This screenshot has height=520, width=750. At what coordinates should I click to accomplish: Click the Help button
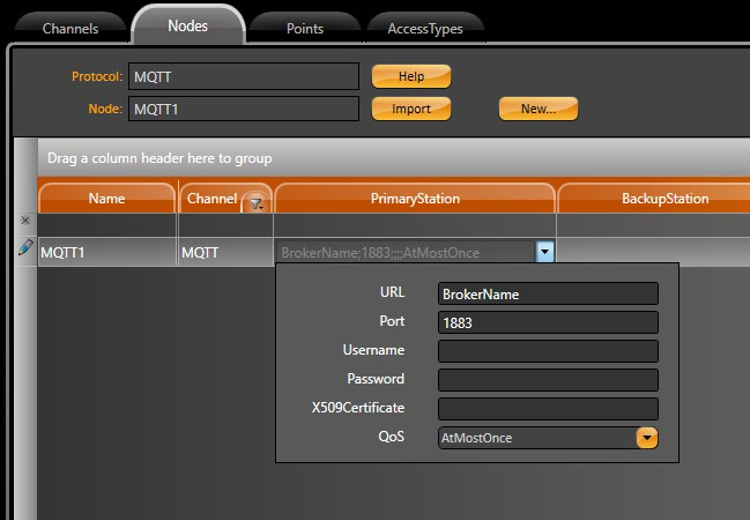coord(411,77)
